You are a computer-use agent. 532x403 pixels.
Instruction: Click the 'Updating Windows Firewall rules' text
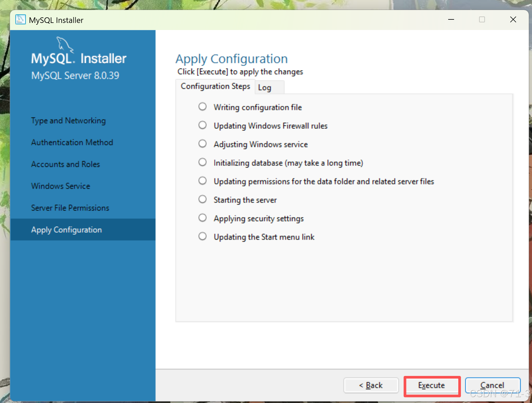271,126
